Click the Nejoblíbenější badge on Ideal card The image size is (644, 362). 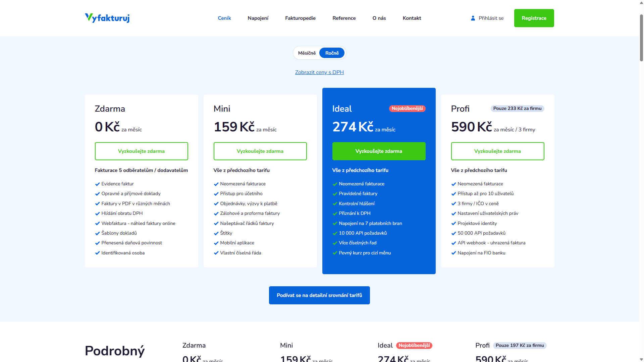pos(407,109)
